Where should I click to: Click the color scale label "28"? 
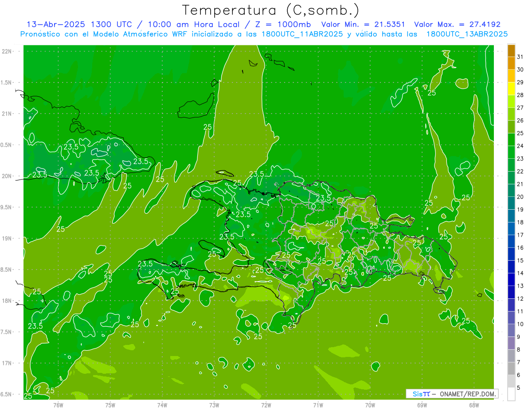[521, 95]
